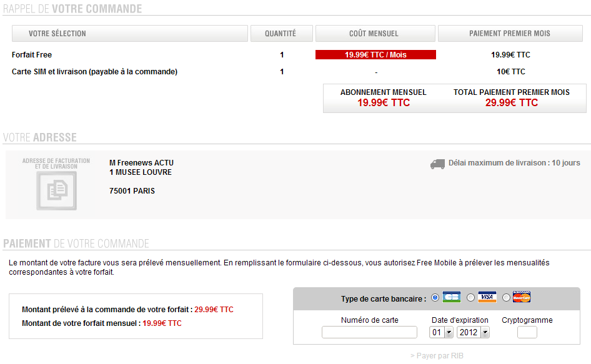Click the Quantité column header
Screen dimensions: 591x364
coord(282,34)
